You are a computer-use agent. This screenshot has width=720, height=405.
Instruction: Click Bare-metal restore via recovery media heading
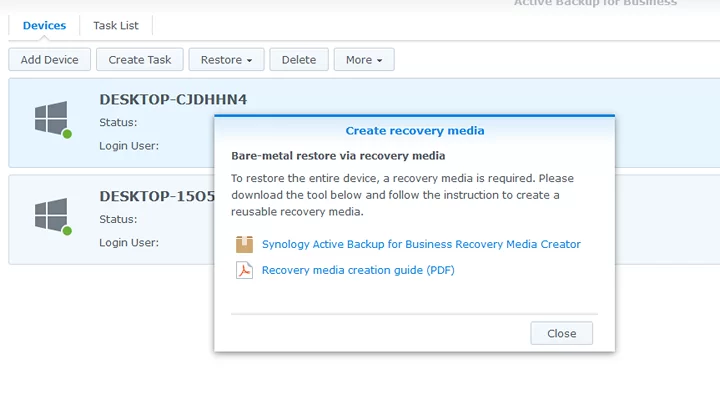point(338,156)
